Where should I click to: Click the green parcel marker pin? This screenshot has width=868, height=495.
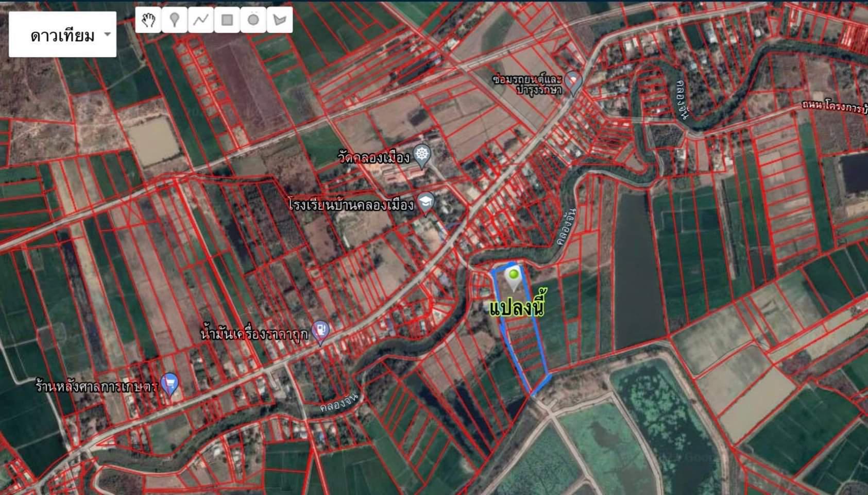click(513, 278)
